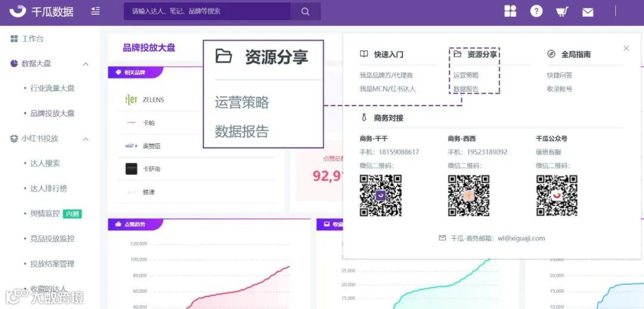644x309 pixels.
Task: Click 我是MCN/红书达人 link
Action: pos(388,89)
